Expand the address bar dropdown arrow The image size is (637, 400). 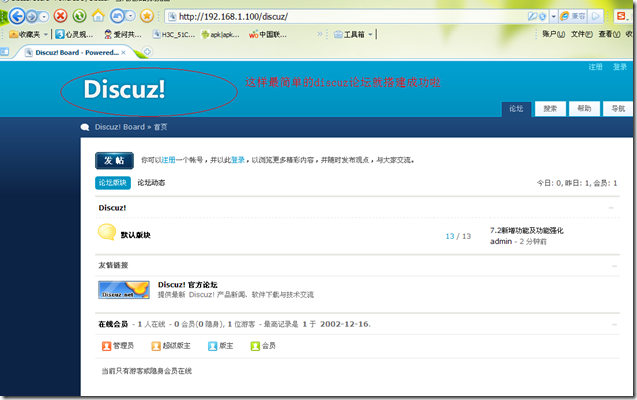pyautogui.click(x=553, y=17)
